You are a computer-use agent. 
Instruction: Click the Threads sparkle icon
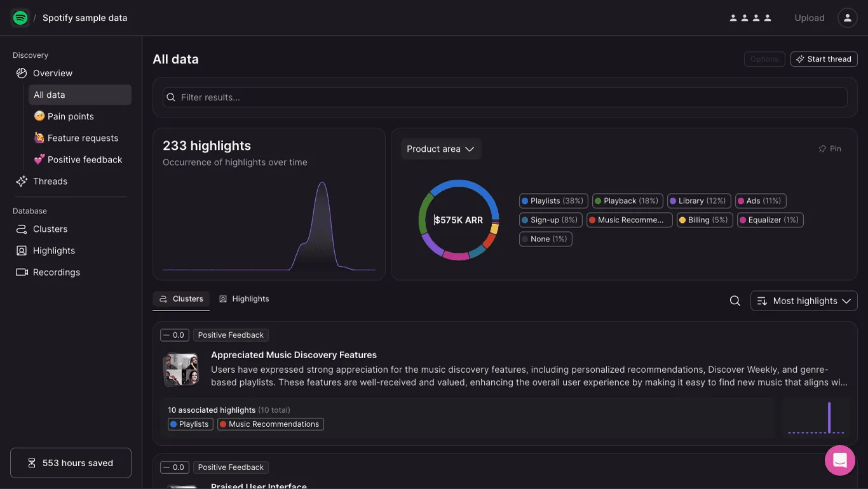[22, 181]
